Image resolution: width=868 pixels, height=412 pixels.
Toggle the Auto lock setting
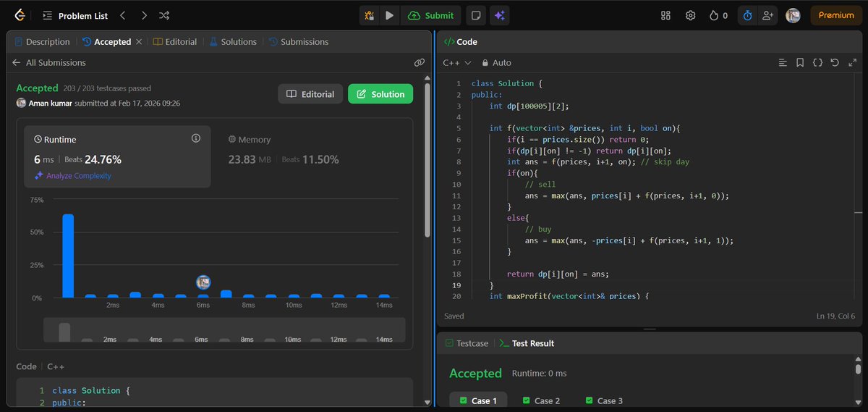[496, 63]
